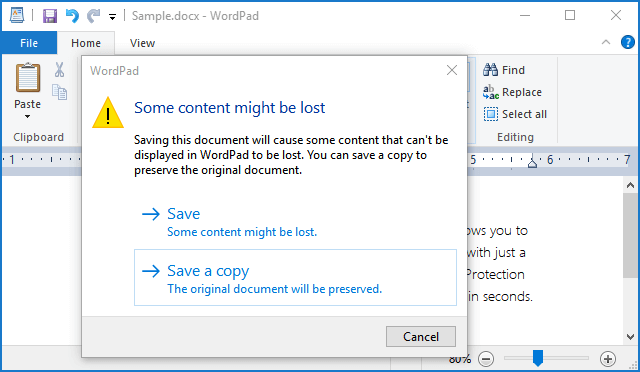Image resolution: width=640 pixels, height=372 pixels.
Task: Click the zoom slider handle
Action: pos(538,358)
